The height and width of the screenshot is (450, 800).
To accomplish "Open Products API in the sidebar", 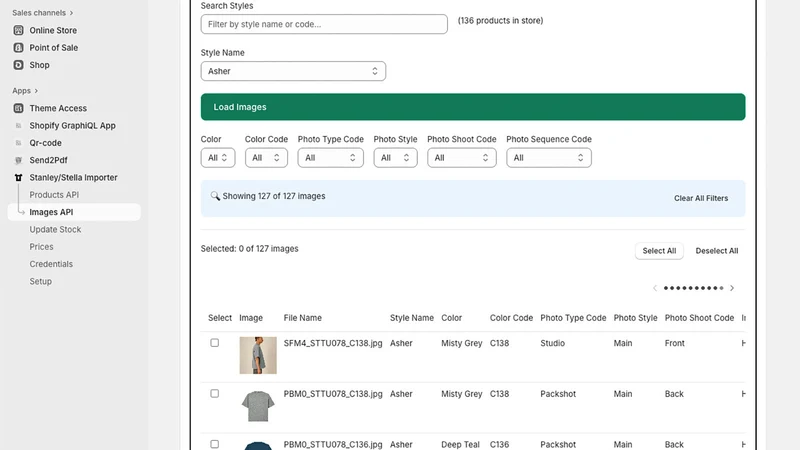I will coord(54,195).
